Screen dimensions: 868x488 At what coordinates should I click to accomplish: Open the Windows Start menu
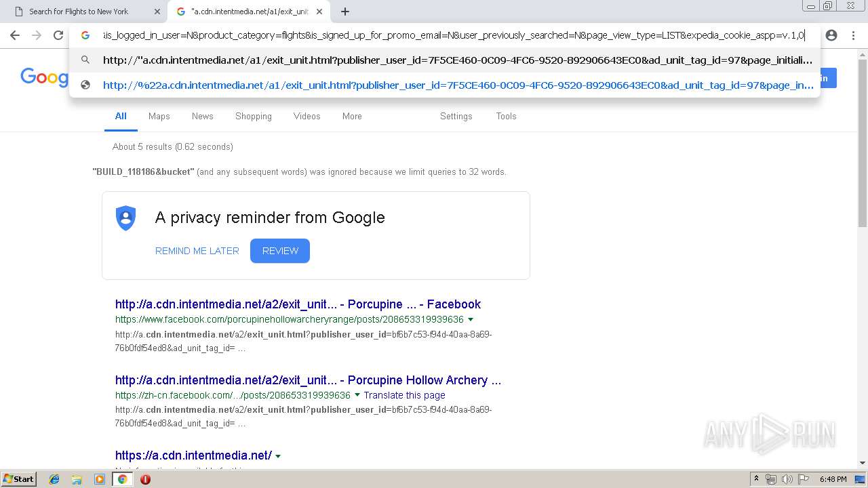(x=19, y=479)
